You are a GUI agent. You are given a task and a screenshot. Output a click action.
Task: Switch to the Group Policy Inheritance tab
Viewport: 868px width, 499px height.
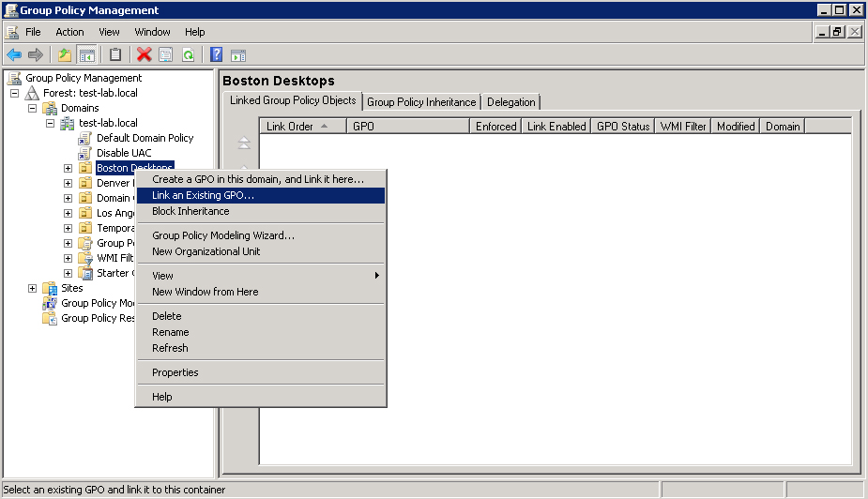(421, 102)
